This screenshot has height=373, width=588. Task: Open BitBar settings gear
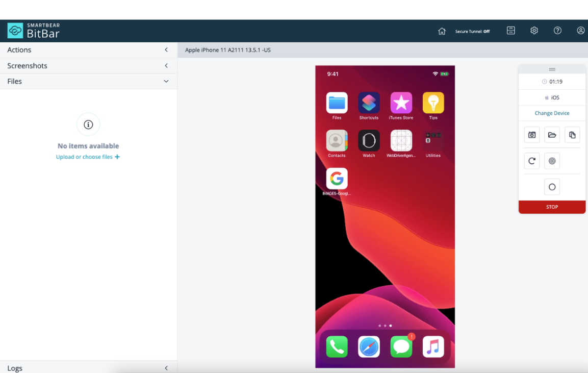click(x=534, y=31)
